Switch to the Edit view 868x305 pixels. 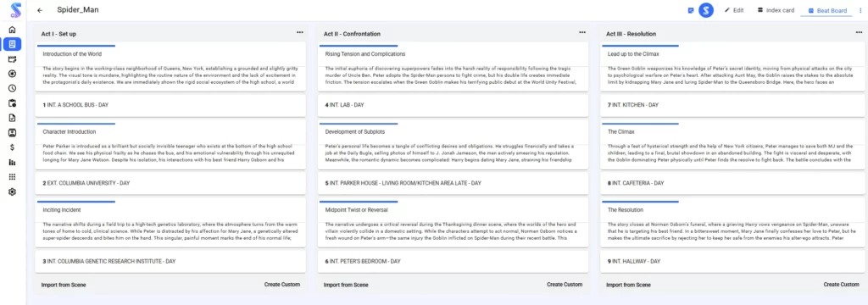(734, 10)
